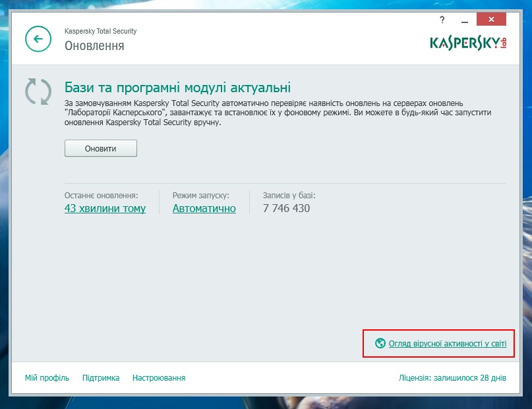532x409 pixels.
Task: Open Огляд вірусної активності у світі link
Action: tap(448, 344)
